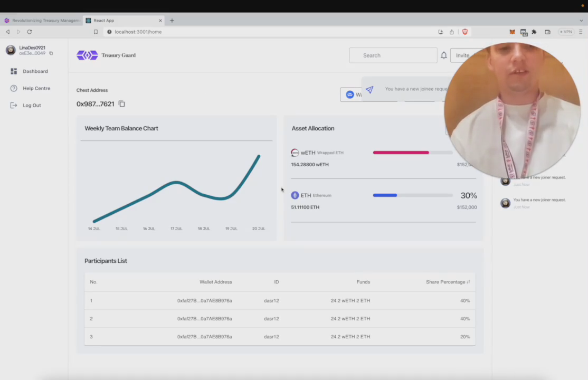Open the Help Centre sidebar item
The image size is (588, 380).
pyautogui.click(x=31, y=89)
